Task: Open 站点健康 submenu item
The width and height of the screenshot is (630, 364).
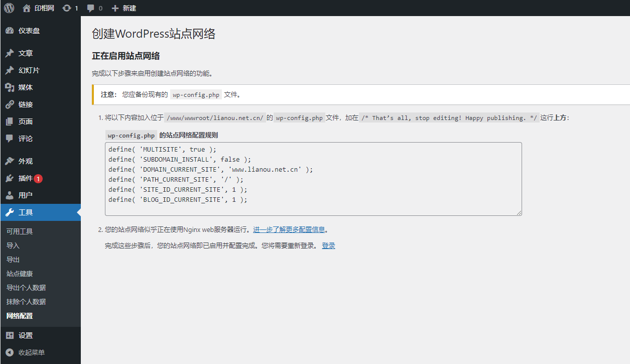Action: tap(20, 274)
